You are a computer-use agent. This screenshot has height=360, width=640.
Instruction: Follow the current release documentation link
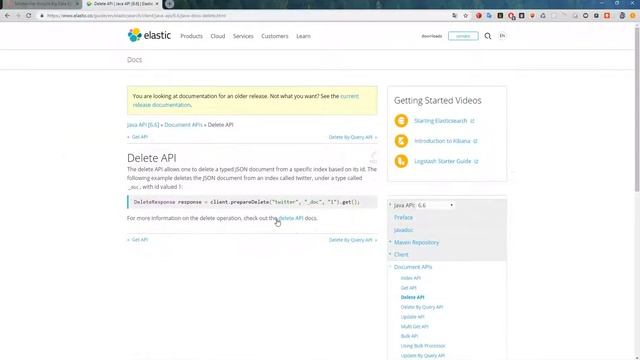coord(349,96)
